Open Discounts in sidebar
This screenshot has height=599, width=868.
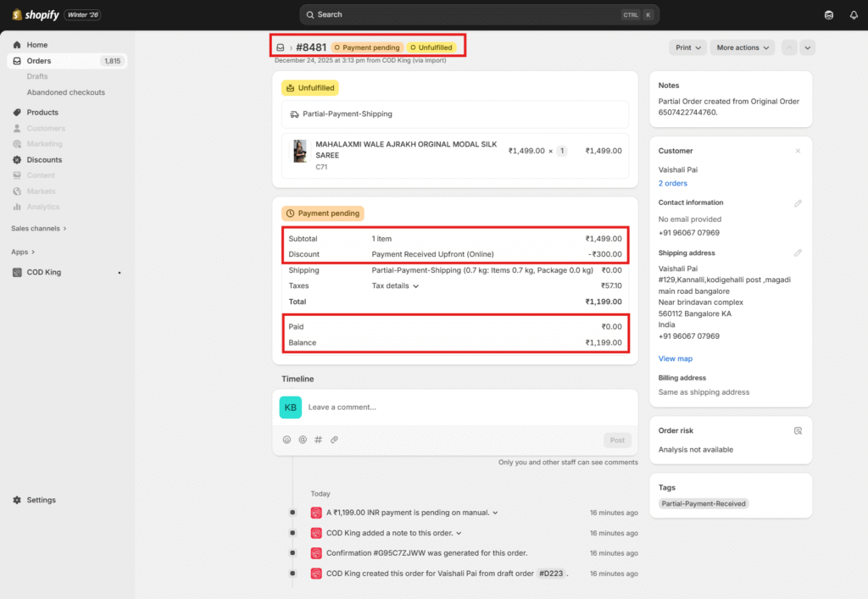(44, 160)
